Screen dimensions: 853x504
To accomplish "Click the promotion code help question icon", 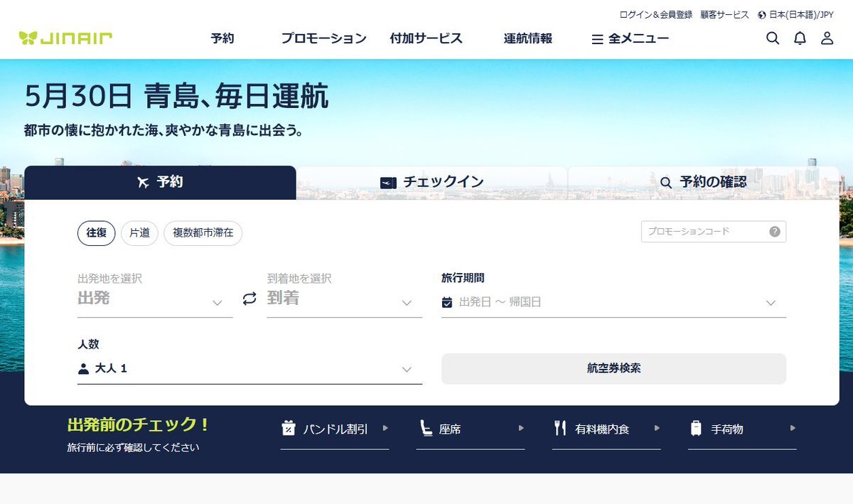I will [775, 232].
